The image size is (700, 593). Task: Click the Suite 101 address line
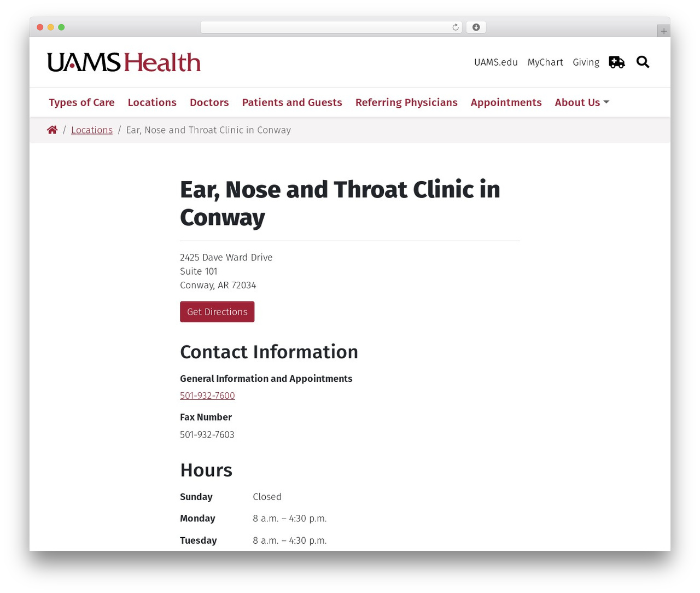tap(199, 271)
